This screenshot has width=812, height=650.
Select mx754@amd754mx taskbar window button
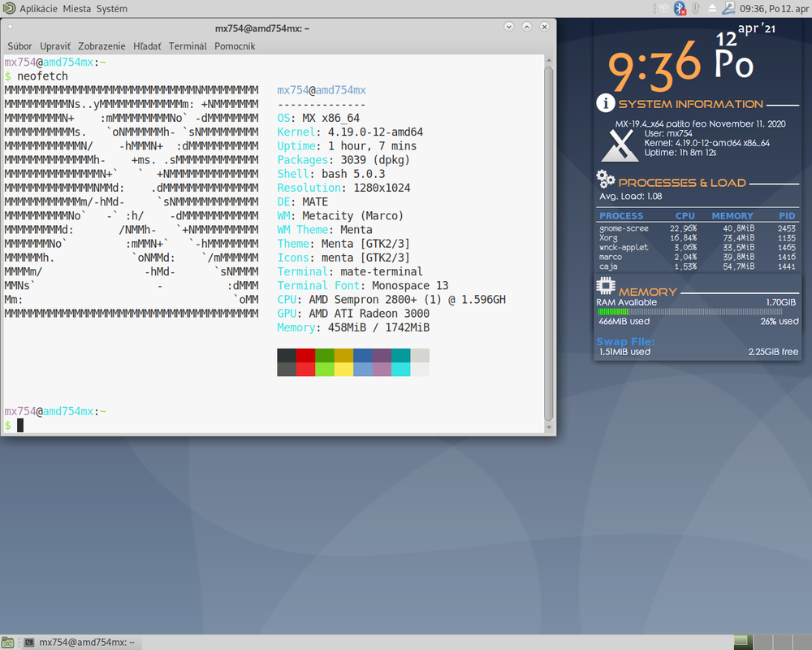point(80,643)
